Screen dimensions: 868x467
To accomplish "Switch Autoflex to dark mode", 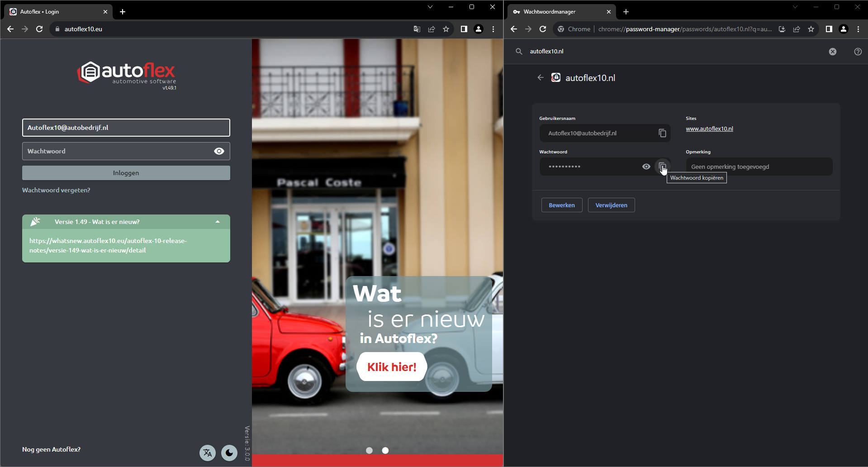I will click(229, 453).
